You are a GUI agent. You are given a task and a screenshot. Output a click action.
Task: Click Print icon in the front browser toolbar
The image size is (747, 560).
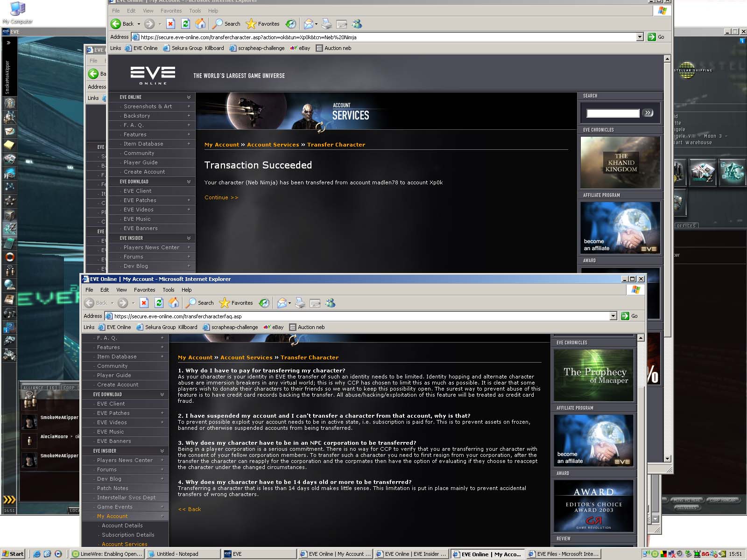[x=300, y=303]
